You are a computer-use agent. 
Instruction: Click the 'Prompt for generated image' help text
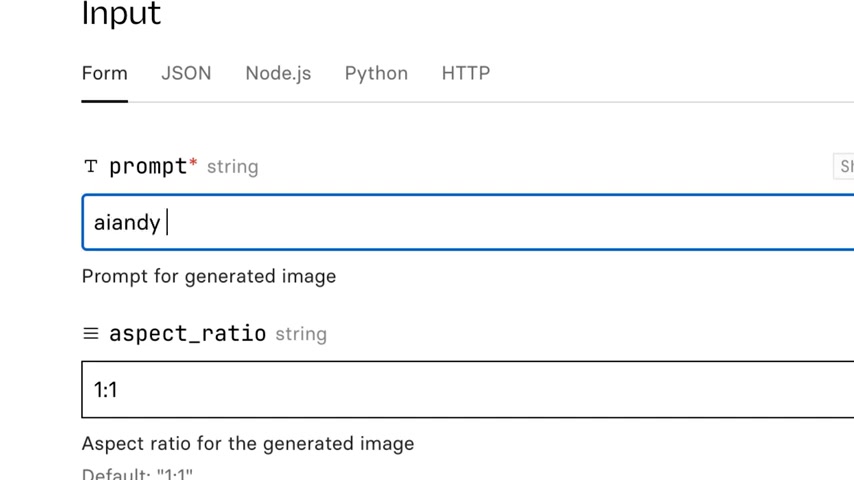(x=209, y=277)
